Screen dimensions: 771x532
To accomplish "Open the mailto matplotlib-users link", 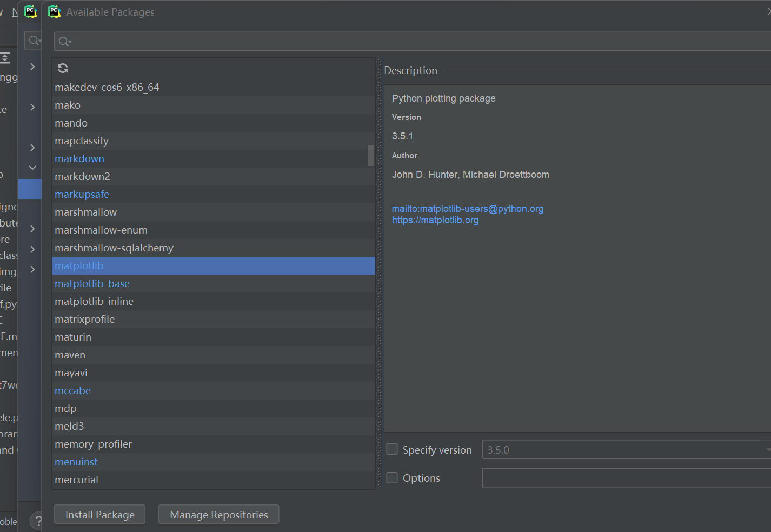I will coord(468,209).
